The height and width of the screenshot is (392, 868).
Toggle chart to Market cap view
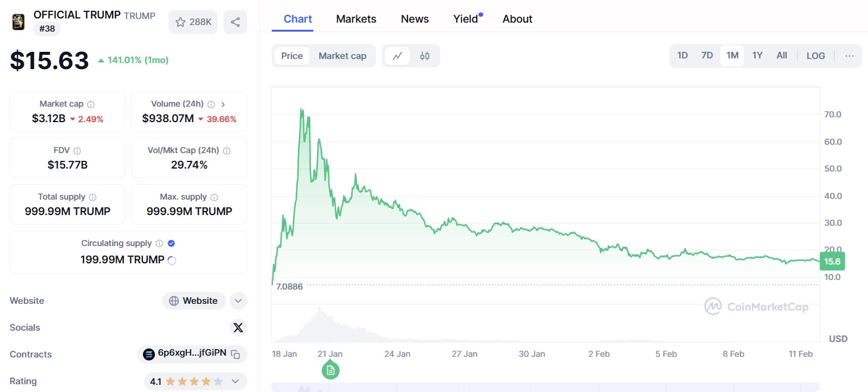[343, 56]
